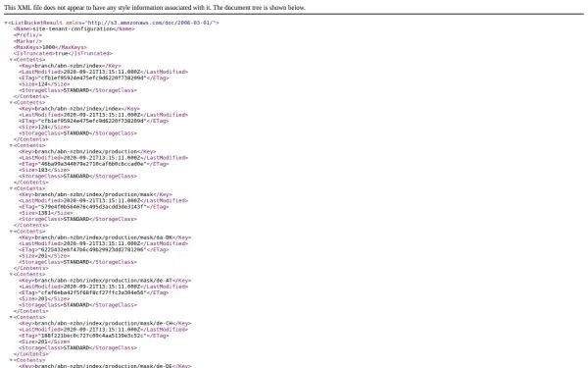588x368 pixels.
Task: Click the ETag starting with 6225
Action: (94, 249)
